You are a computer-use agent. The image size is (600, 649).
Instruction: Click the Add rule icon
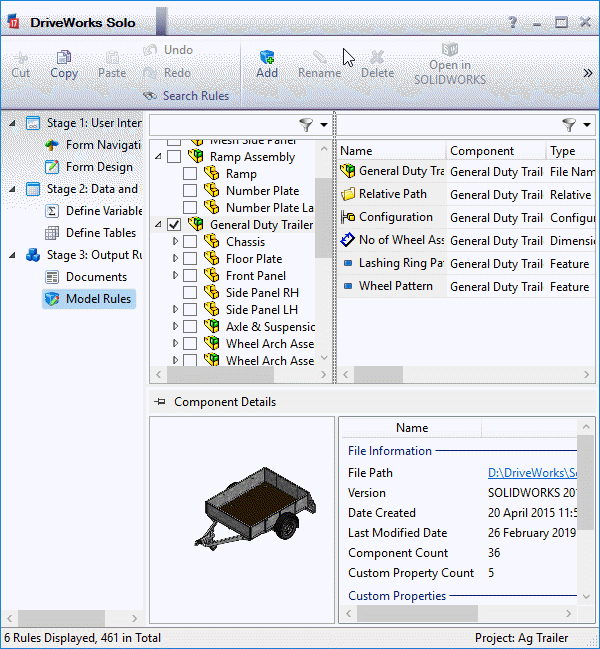[x=267, y=57]
